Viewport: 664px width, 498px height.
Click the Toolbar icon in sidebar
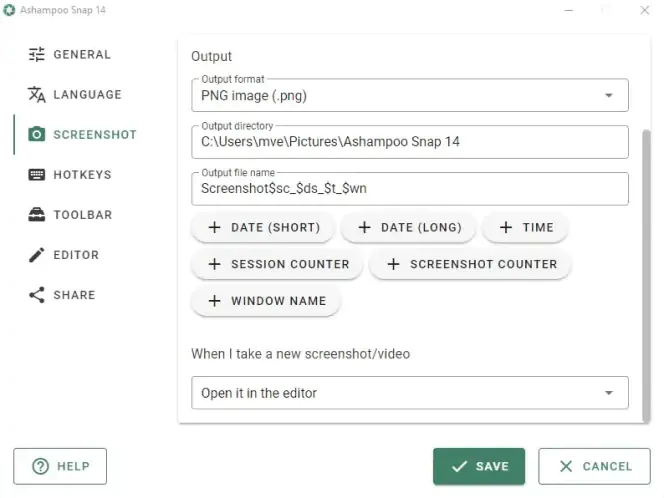click(37, 215)
